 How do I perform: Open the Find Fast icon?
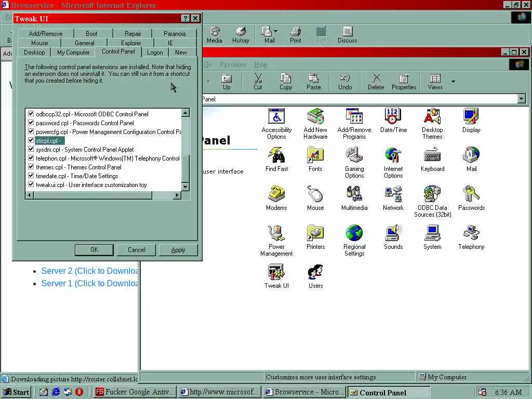(276, 159)
